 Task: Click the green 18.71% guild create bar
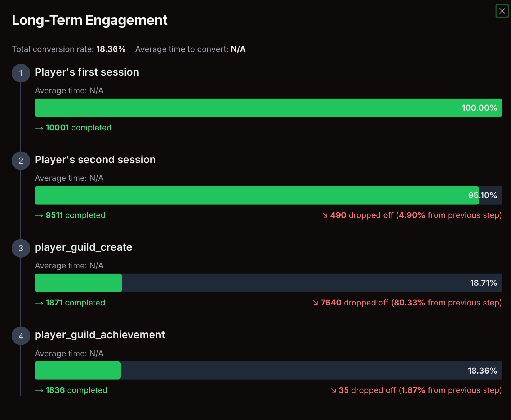click(78, 283)
